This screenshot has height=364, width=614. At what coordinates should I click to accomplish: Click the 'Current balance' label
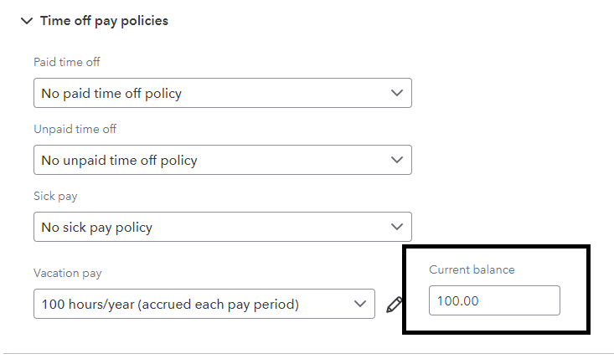click(x=472, y=269)
